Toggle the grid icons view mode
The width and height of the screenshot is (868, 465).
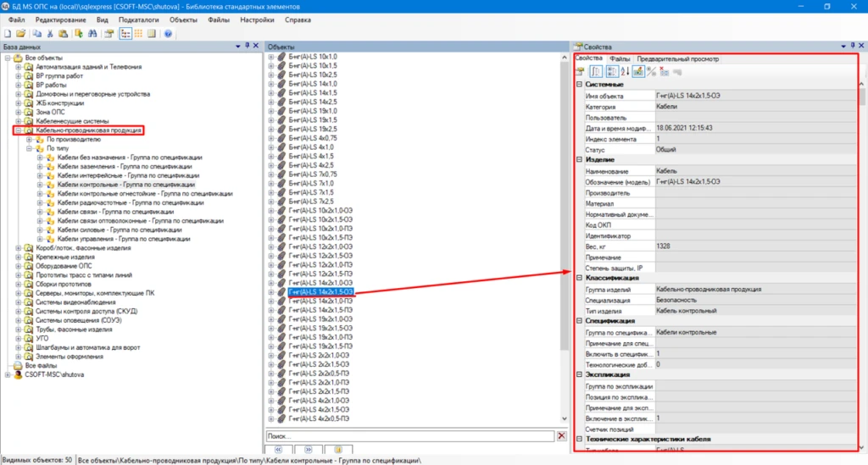138,34
